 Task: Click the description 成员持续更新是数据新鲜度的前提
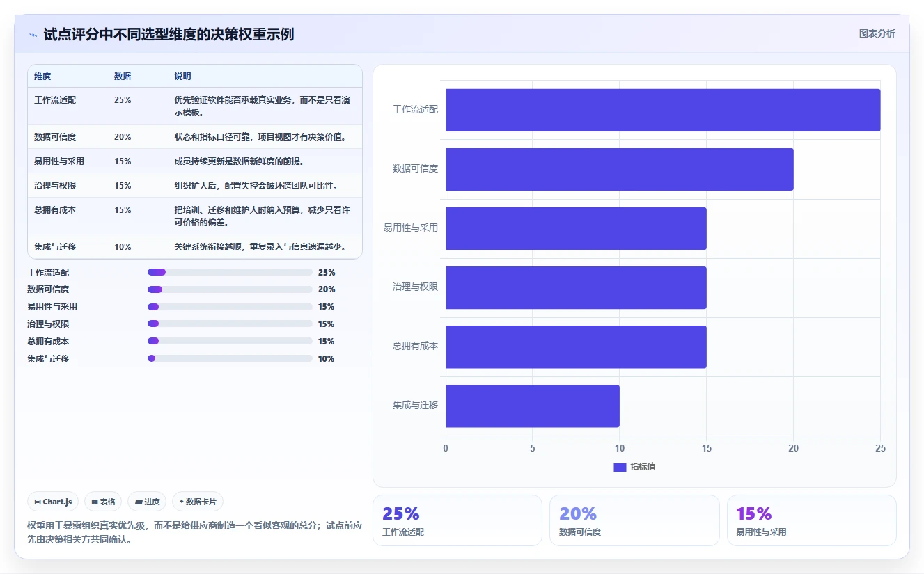pyautogui.click(x=239, y=161)
